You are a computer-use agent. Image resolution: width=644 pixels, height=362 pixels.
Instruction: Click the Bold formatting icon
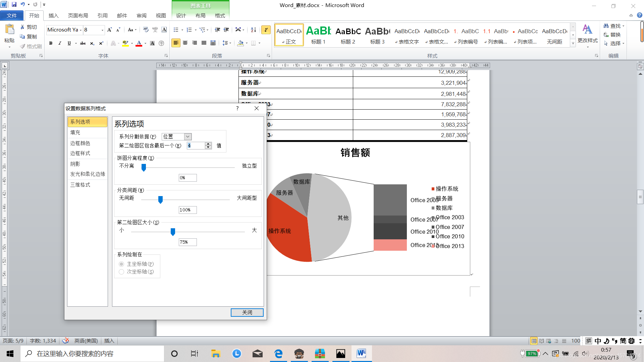pos(51,43)
